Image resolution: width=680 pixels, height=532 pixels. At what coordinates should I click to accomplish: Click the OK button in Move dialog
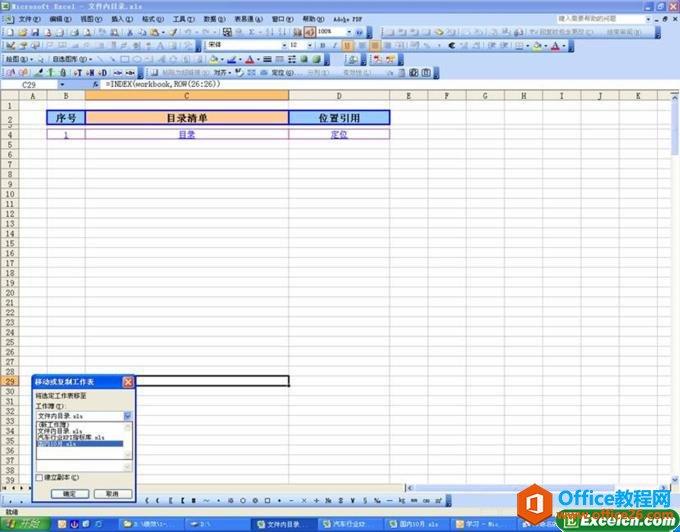[69, 494]
